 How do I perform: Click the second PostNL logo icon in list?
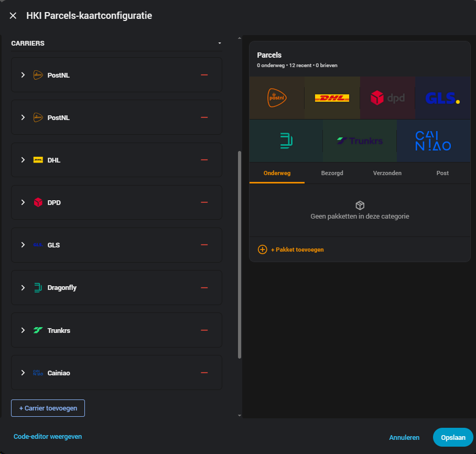click(x=38, y=117)
